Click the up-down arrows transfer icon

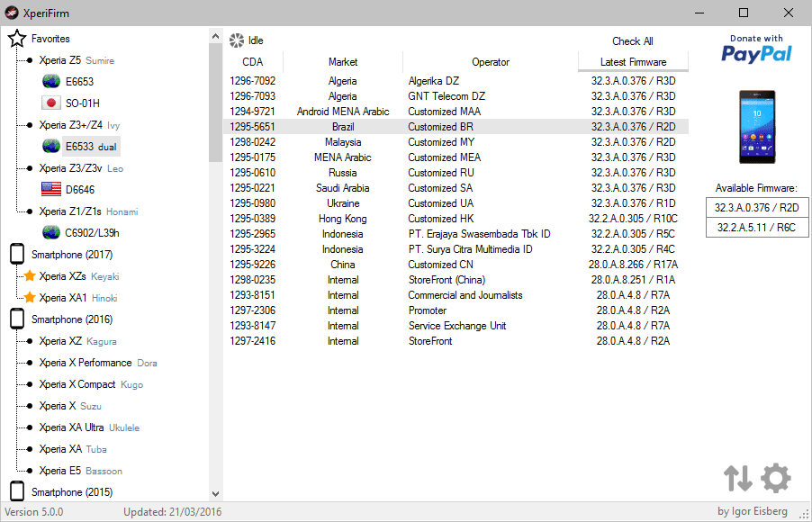[738, 478]
